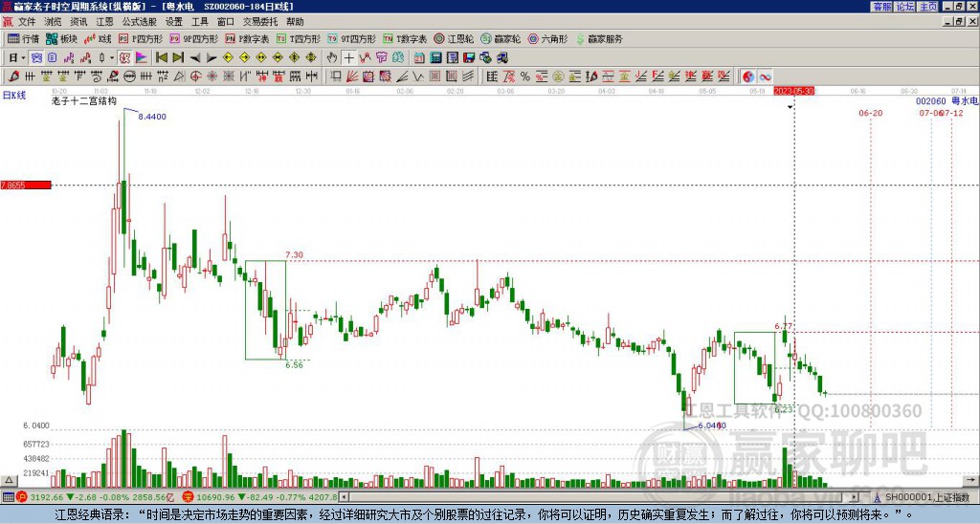Open the 工具 menu
Viewport: 980px width, 524px height.
199,22
